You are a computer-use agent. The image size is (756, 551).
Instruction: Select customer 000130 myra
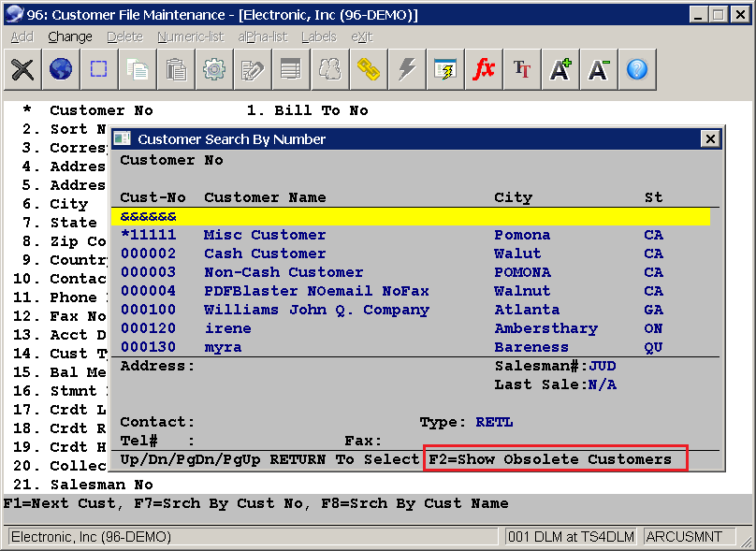pyautogui.click(x=411, y=348)
